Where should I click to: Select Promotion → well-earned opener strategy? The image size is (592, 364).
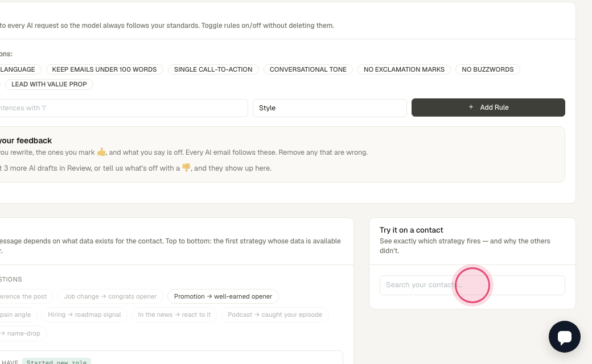click(223, 296)
